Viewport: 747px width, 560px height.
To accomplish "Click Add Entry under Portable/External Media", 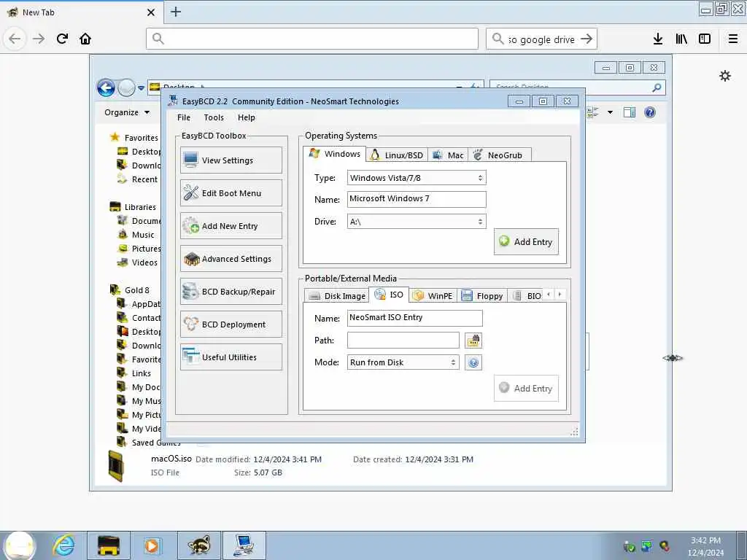I will [x=526, y=388].
